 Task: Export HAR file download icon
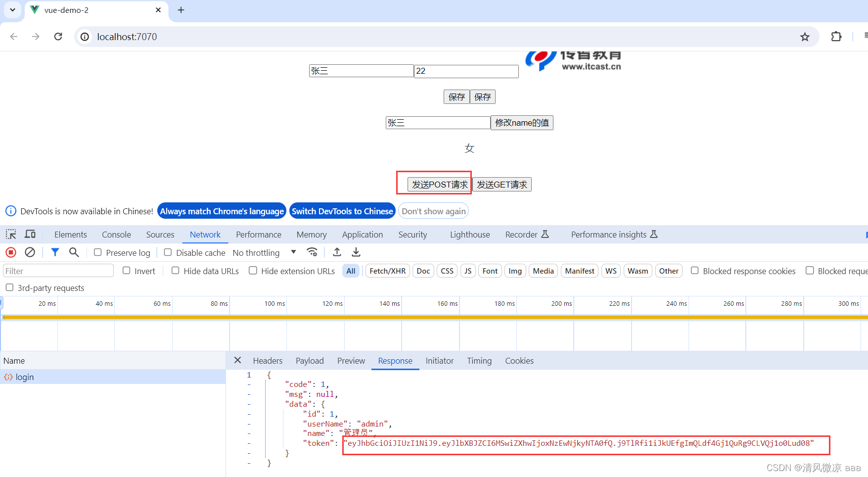(356, 252)
